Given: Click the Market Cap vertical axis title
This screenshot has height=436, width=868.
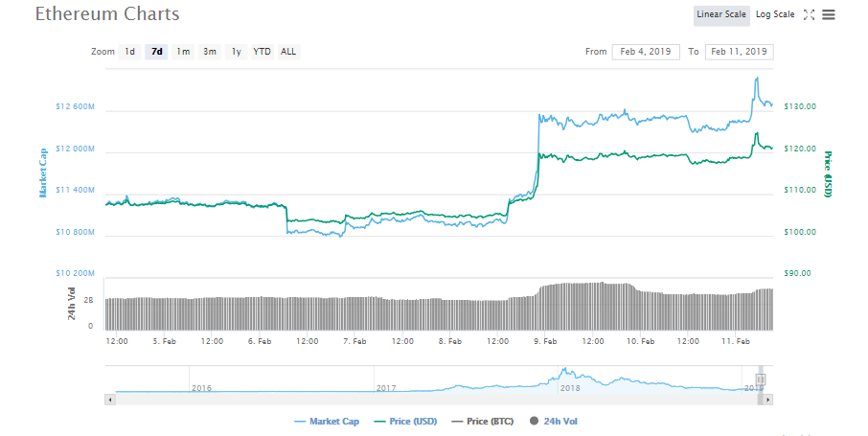Looking at the screenshot, I should 43,172.
